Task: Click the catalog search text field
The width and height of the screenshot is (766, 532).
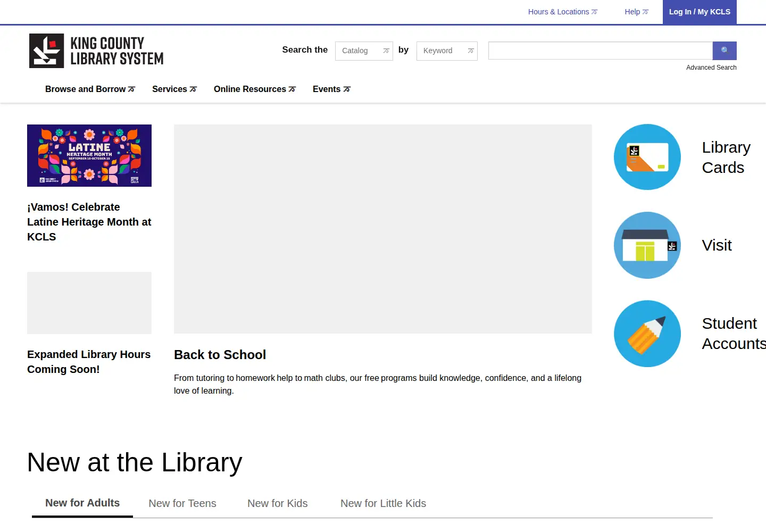Action: 601,51
